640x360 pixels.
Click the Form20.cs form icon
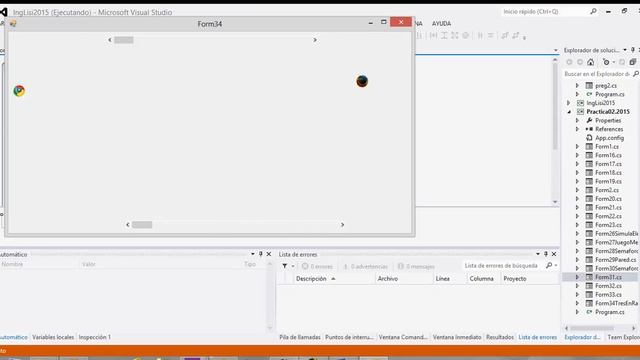point(589,199)
